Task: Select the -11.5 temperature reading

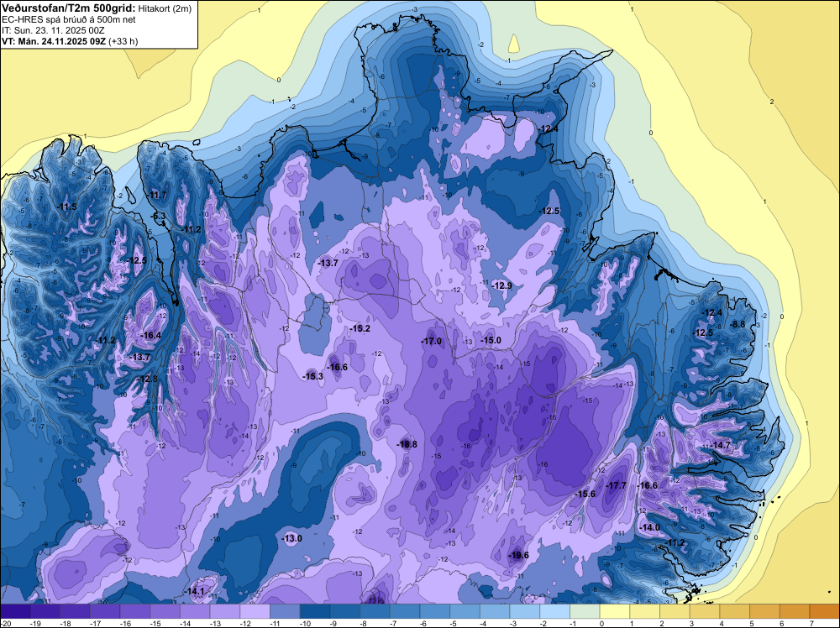Action: tap(67, 207)
